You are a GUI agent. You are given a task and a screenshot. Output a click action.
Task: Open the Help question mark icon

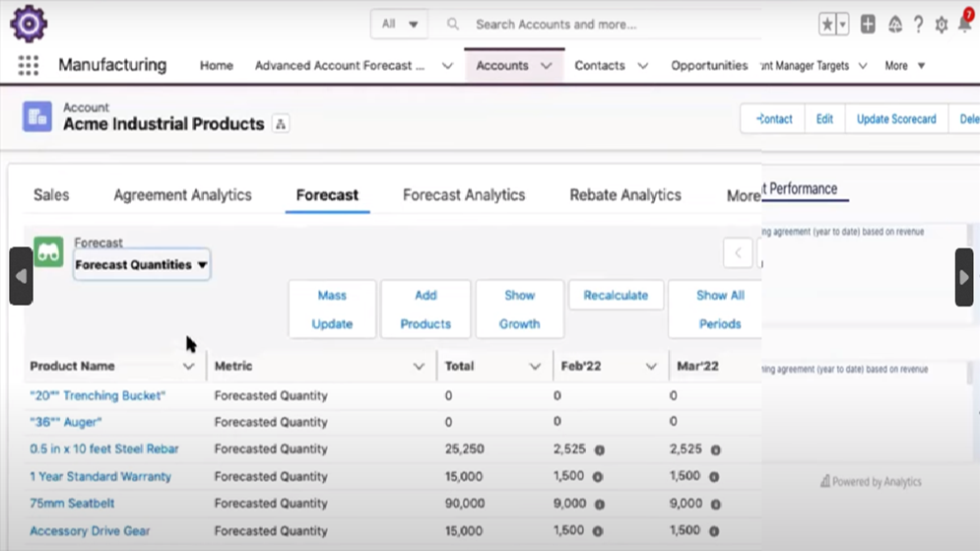pyautogui.click(x=918, y=25)
